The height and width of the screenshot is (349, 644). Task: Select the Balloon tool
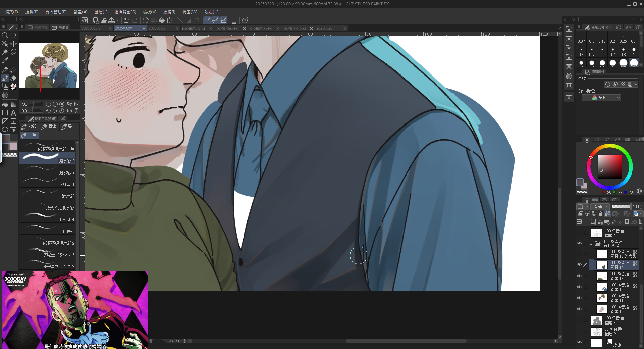[x=5, y=130]
